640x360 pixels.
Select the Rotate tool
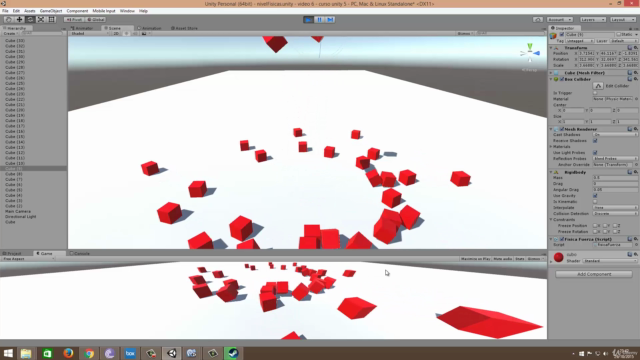(30, 20)
